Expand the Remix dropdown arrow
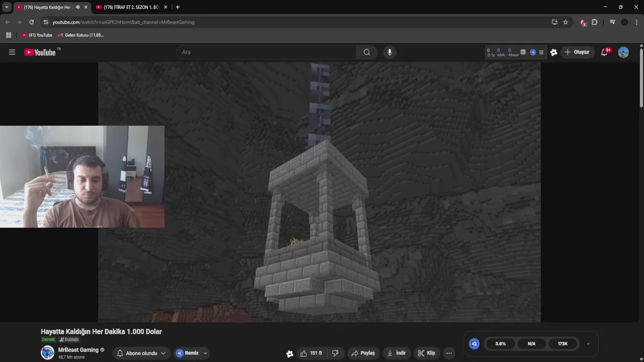 point(205,353)
